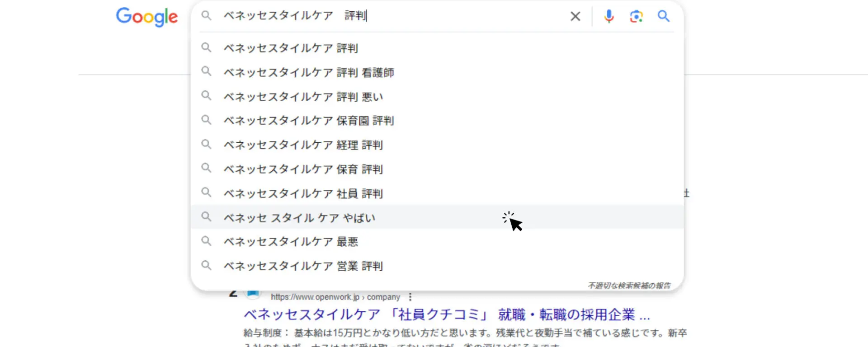Click magnifier icon beside 経理 評判 suggestion
Screen dimensions: 868x347
pyautogui.click(x=206, y=144)
